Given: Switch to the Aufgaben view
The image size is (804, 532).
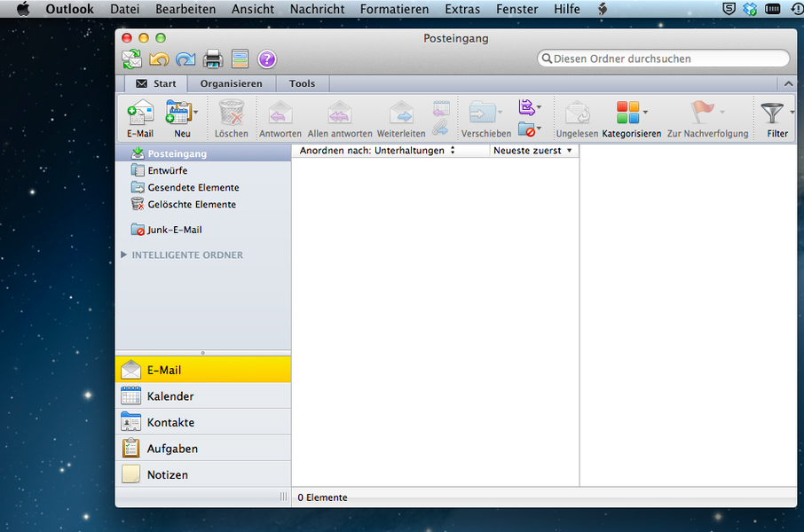Looking at the screenshot, I should (203, 448).
